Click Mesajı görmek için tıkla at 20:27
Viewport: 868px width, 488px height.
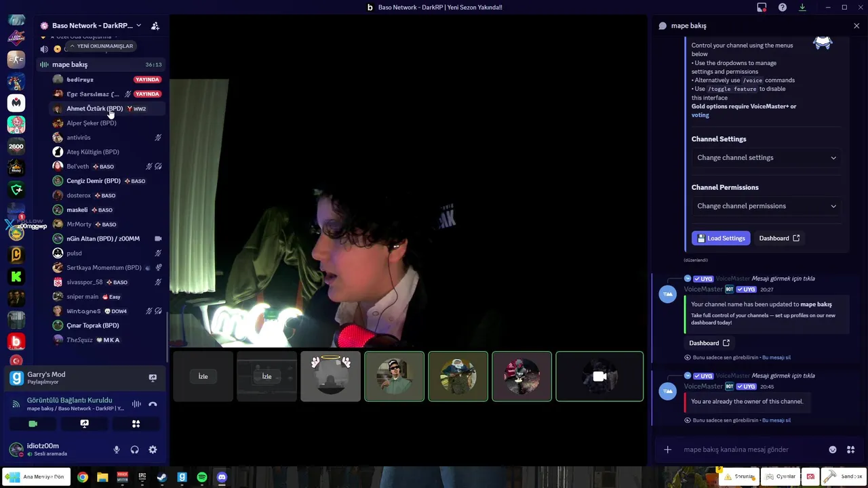click(783, 279)
